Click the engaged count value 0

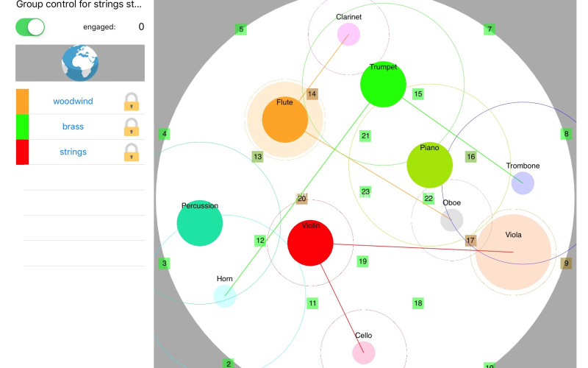[x=141, y=26]
